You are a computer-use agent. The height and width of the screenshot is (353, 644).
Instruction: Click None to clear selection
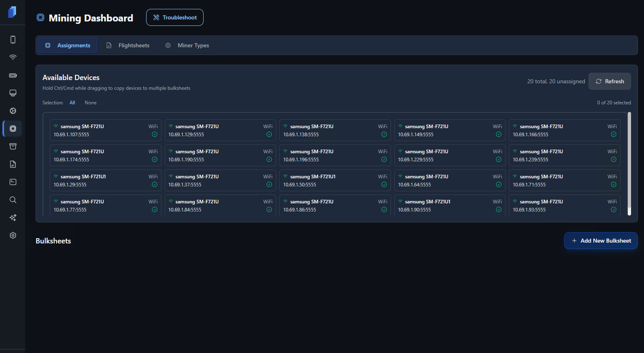point(91,103)
